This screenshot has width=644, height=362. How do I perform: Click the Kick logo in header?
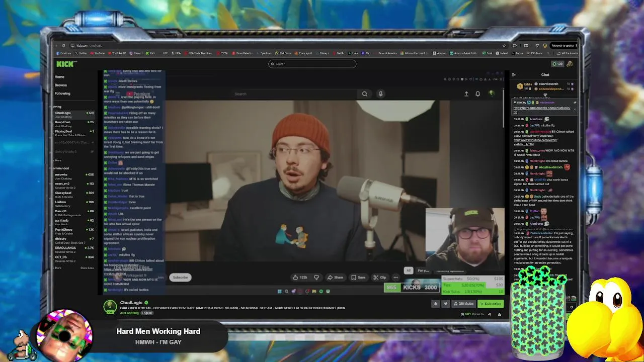tap(66, 64)
